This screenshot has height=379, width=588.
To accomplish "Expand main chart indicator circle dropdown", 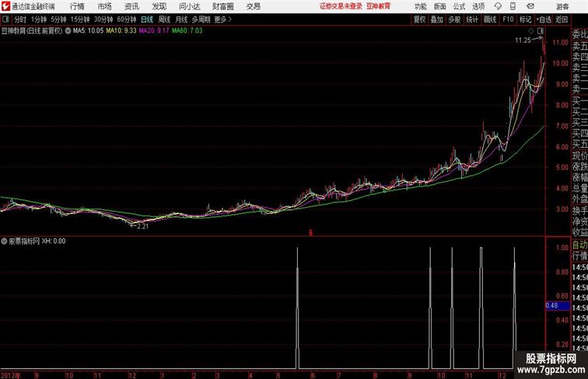I will click(x=68, y=31).
